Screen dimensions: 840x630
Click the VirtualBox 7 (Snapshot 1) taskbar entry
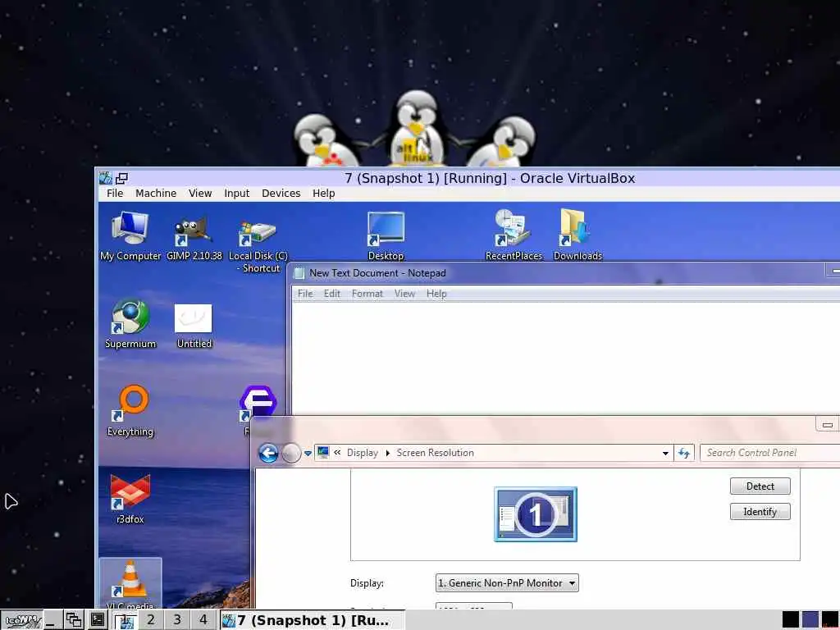pyautogui.click(x=313, y=620)
